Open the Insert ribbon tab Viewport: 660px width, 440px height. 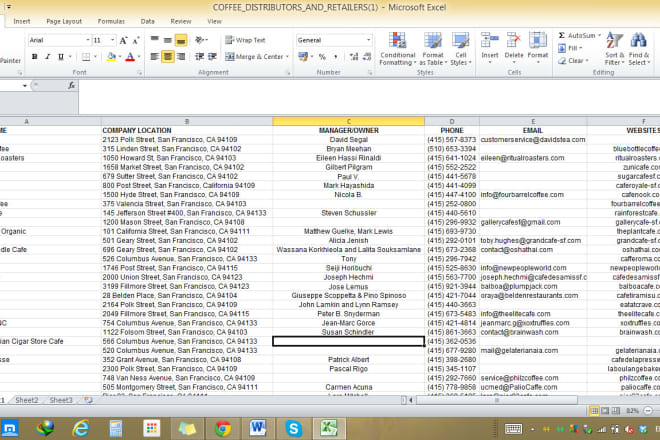coord(21,21)
